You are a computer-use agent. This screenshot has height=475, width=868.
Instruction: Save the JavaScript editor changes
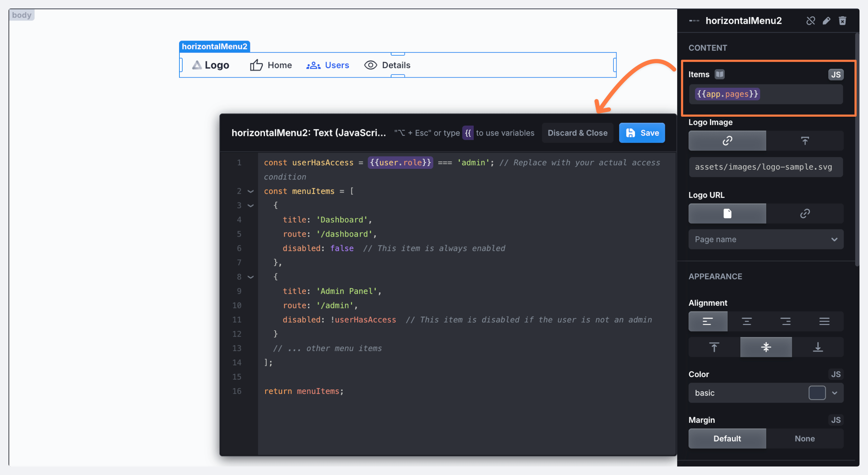click(x=642, y=133)
